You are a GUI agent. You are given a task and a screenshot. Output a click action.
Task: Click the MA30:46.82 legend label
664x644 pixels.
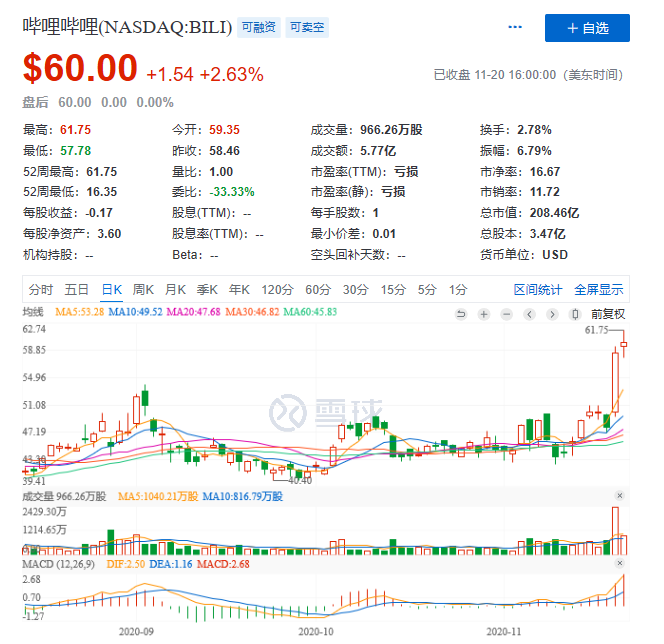(x=252, y=312)
